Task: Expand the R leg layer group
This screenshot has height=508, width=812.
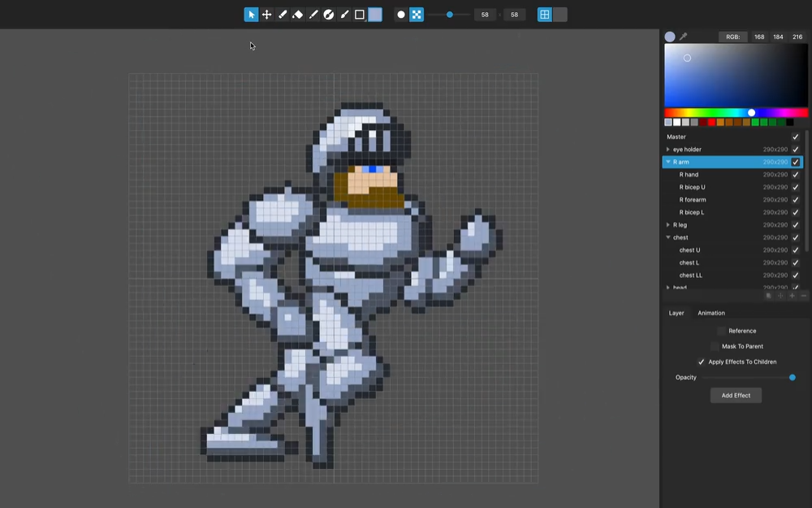Action: 668,225
